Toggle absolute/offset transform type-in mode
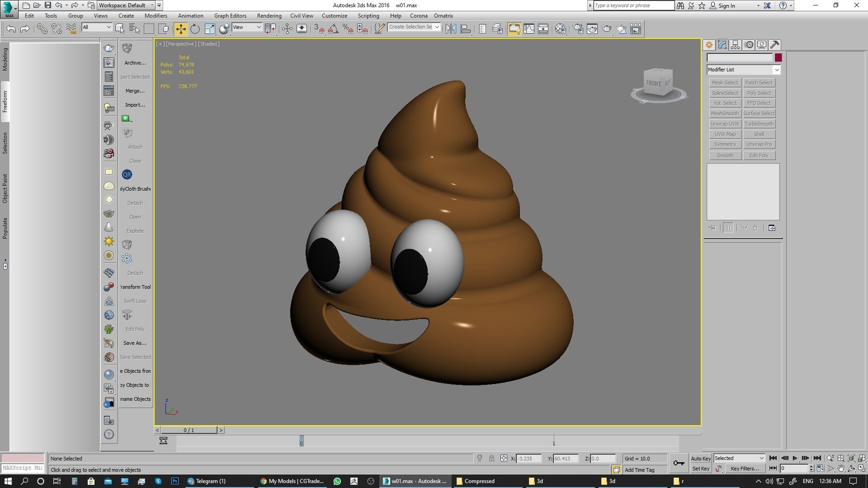The width and height of the screenshot is (868, 488). click(x=504, y=458)
